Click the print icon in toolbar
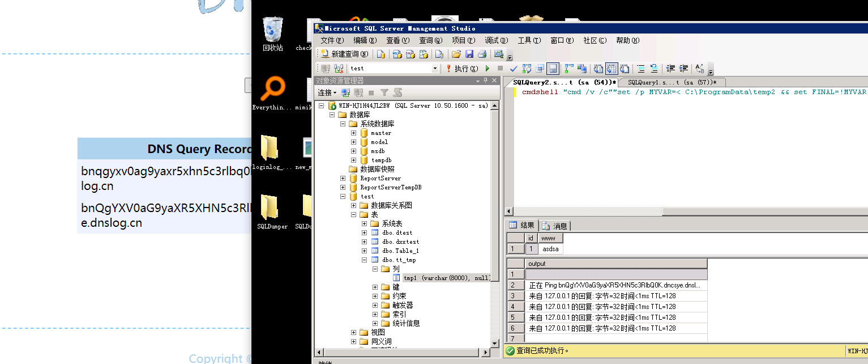Image resolution: width=868 pixels, height=364 pixels. (x=482, y=54)
